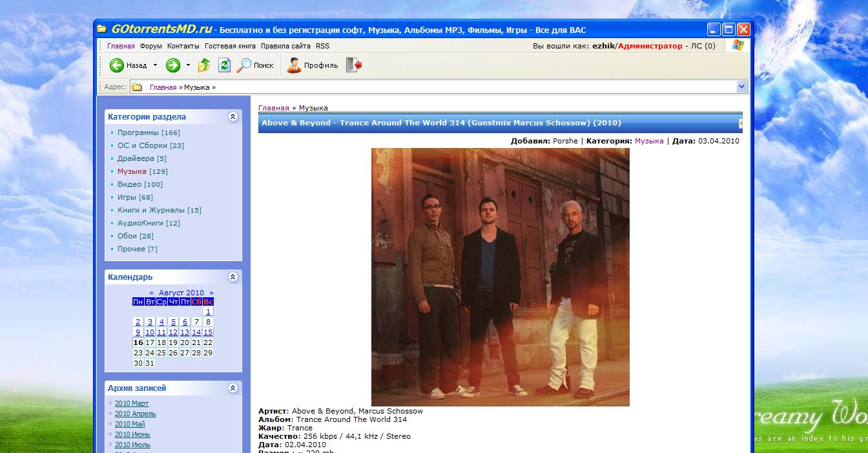
Task: Click Главная breadcrumb above the post title
Action: pos(274,108)
